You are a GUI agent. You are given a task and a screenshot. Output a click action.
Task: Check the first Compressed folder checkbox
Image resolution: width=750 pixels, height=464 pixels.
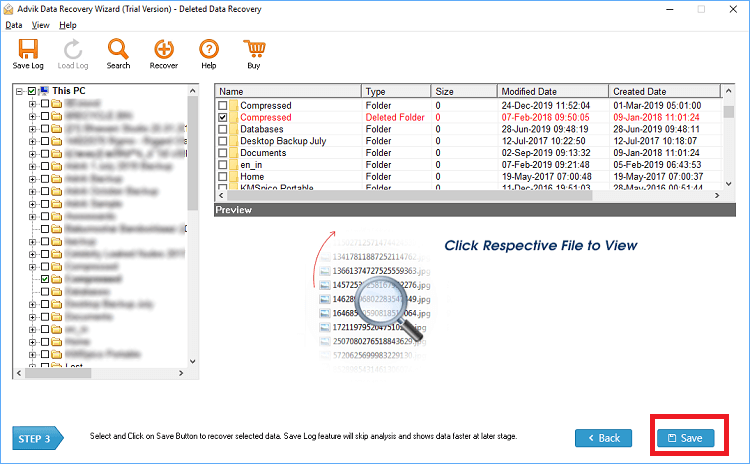tap(222, 105)
